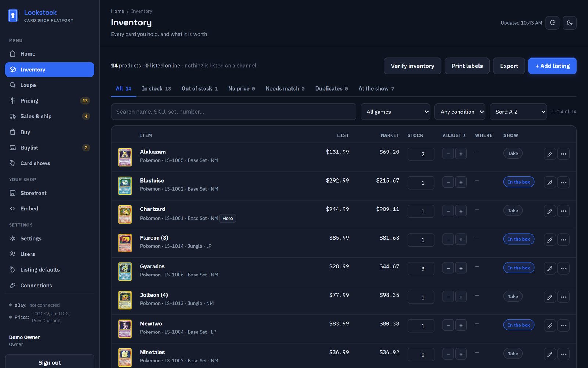This screenshot has width=588, height=368.
Task: Edit the Charizard listing with the pencil
Action: [550, 211]
